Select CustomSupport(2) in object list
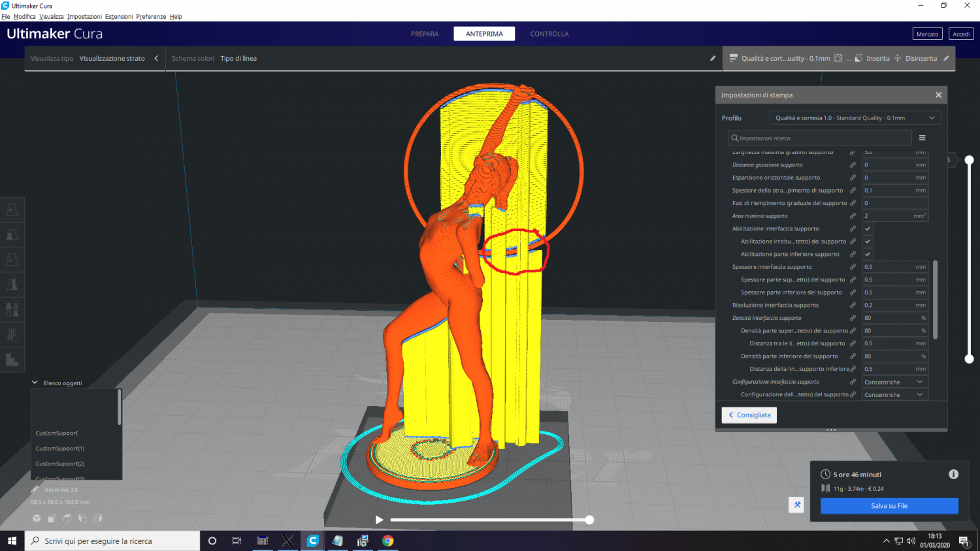Image resolution: width=980 pixels, height=551 pixels. [x=60, y=464]
